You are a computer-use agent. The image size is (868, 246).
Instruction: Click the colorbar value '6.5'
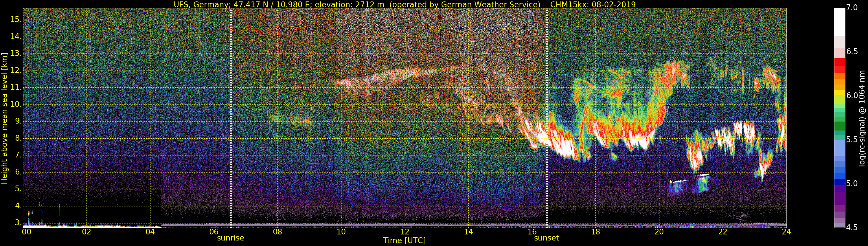point(852,51)
